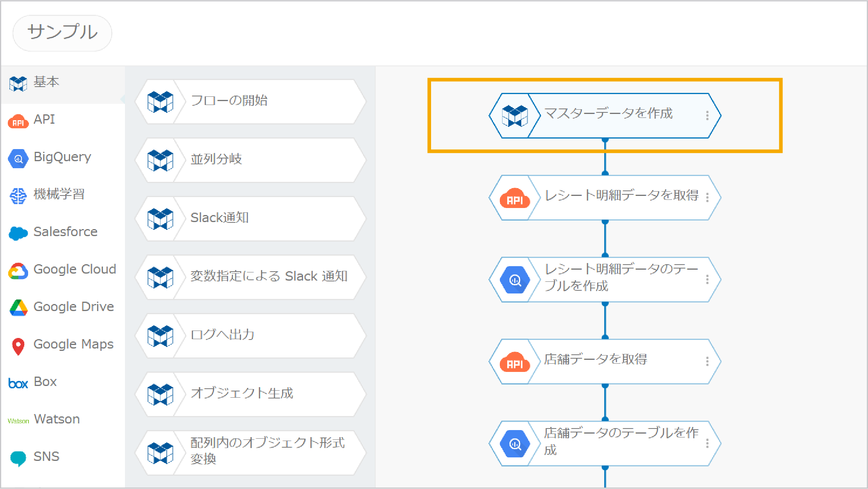Screen dimensions: 868x489
Task: Open the Google Drive category icon
Action: [18, 308]
